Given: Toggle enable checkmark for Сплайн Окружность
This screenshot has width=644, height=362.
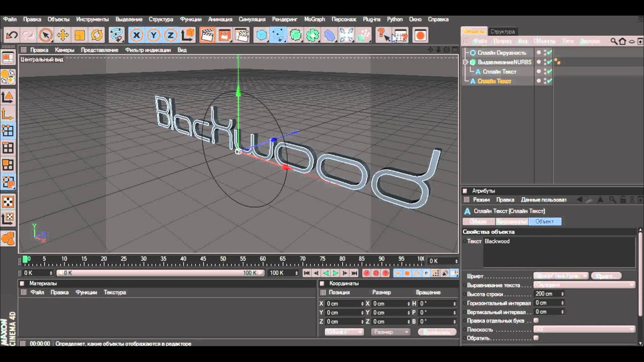Looking at the screenshot, I should tap(549, 52).
